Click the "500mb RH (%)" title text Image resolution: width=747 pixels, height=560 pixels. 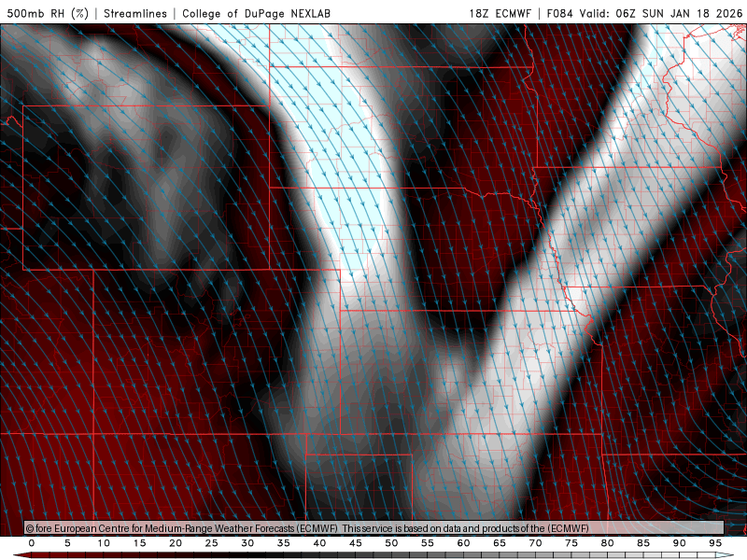pos(48,13)
